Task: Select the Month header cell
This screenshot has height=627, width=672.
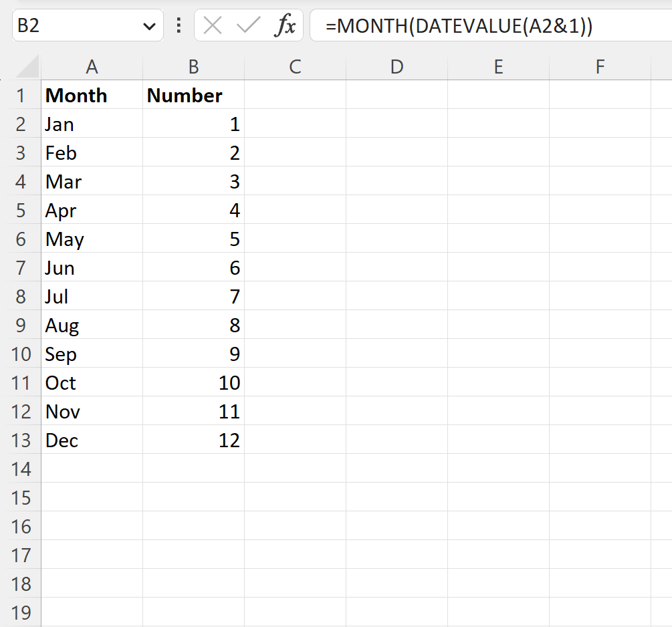Action: pos(92,95)
